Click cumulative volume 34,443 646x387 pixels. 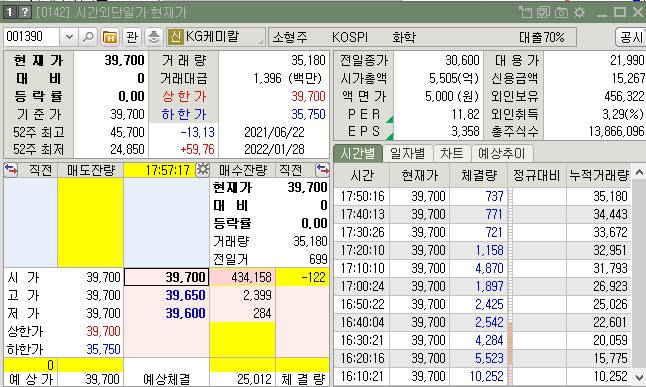(x=610, y=214)
